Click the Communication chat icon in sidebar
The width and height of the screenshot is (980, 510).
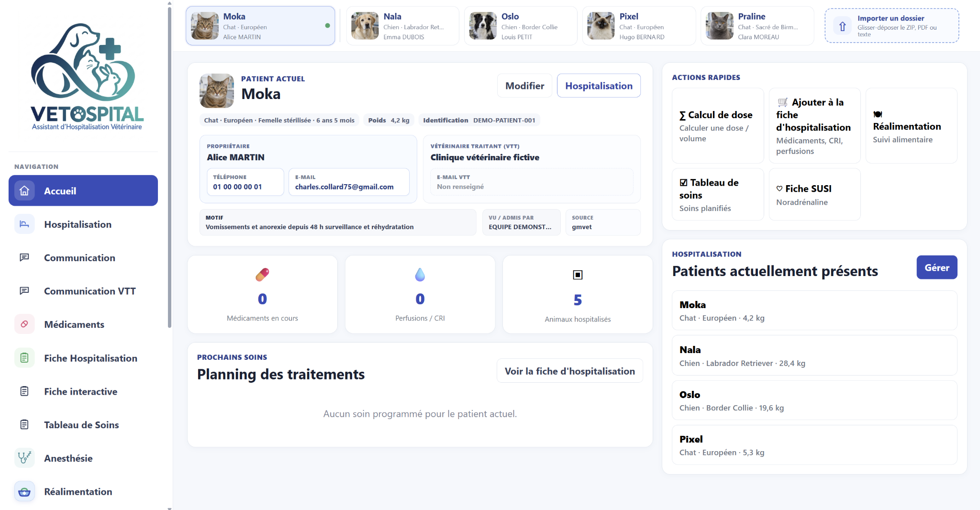[24, 258]
